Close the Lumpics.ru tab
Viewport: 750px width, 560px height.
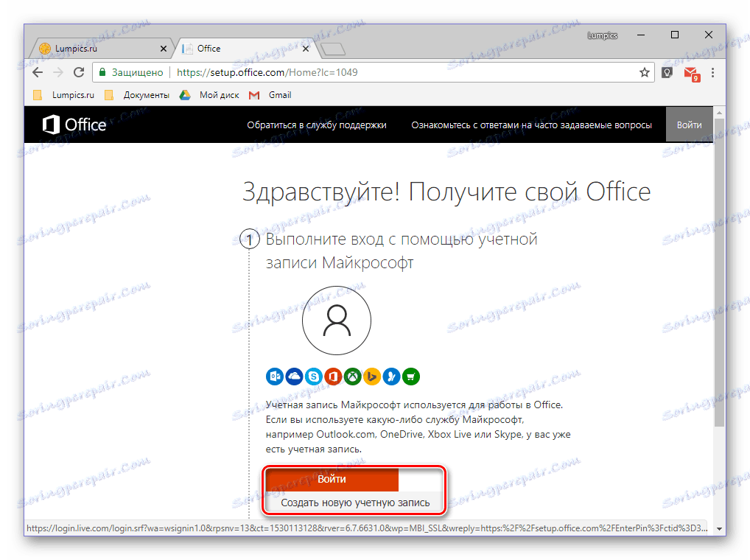click(x=163, y=49)
